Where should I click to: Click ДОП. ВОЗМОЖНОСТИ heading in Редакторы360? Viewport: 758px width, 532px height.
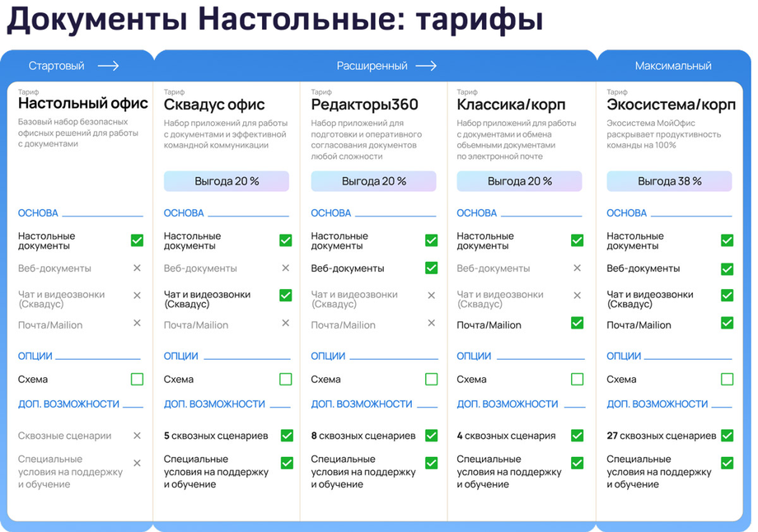[x=362, y=404]
